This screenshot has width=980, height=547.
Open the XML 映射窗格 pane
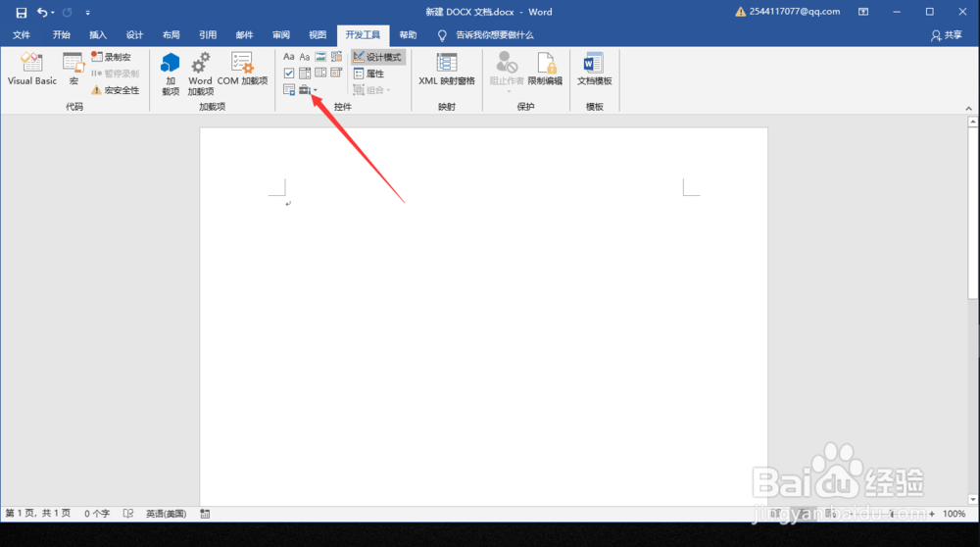click(446, 69)
